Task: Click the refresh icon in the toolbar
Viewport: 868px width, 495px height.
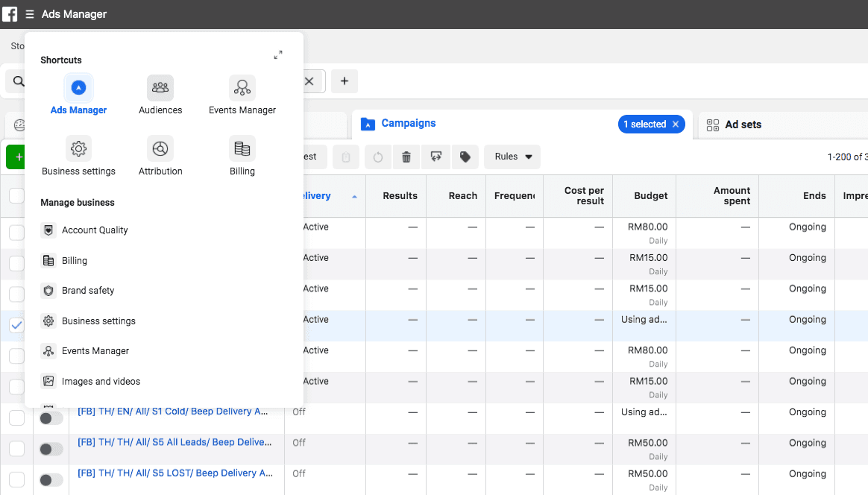Action: (x=377, y=157)
